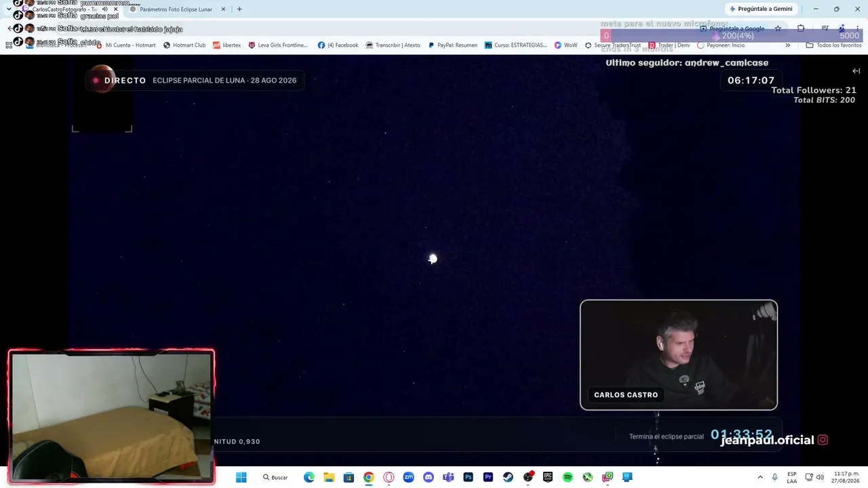Open the Hotmart Club bookmark
Image resolution: width=868 pixels, height=488 pixels.
point(184,45)
